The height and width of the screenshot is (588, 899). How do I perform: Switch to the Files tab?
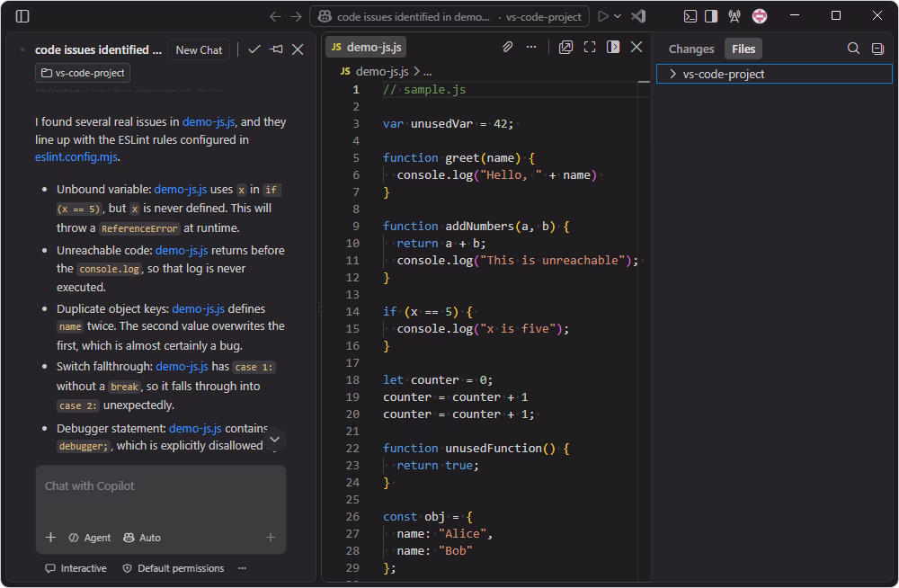(743, 49)
